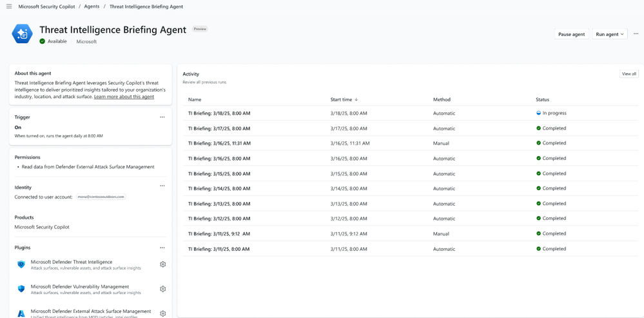The height and width of the screenshot is (318, 644).
Task: Open TI Briefing: 3/11/25, 9:12 AM run
Action: (x=219, y=234)
